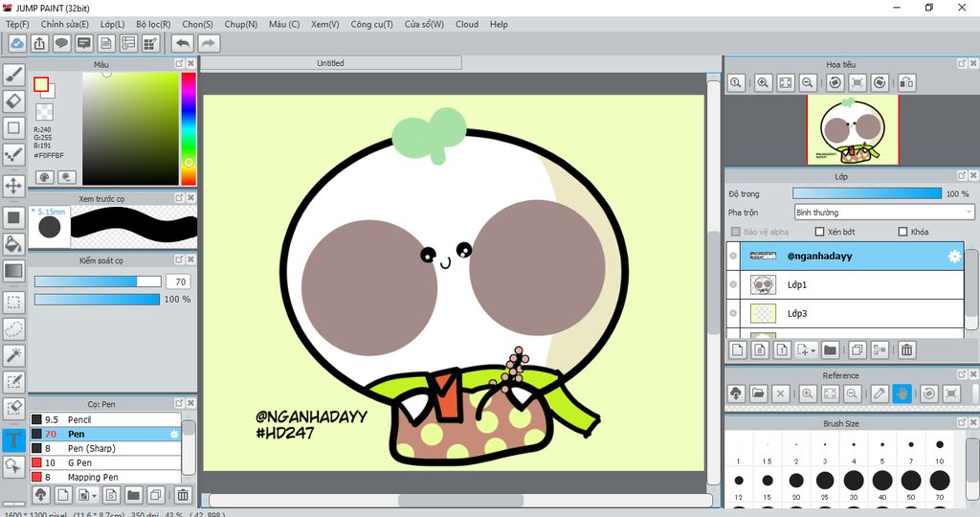Image resolution: width=980 pixels, height=517 pixels.
Task: Activate the Text tool
Action: 13,440
